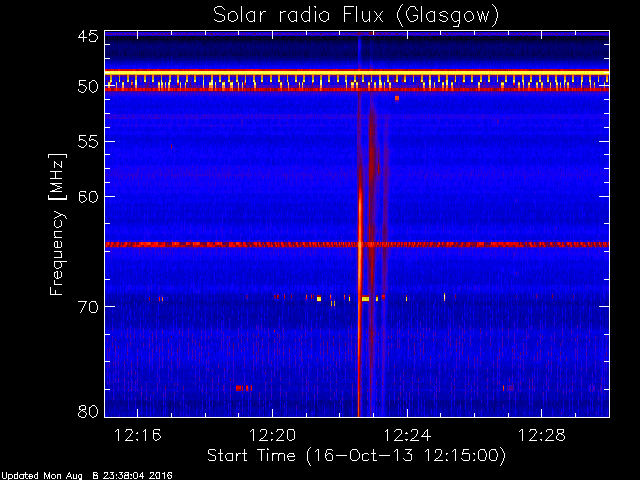The width and height of the screenshot is (640, 480).
Task: Click the 12:28 time tick label
Action: 542,436
